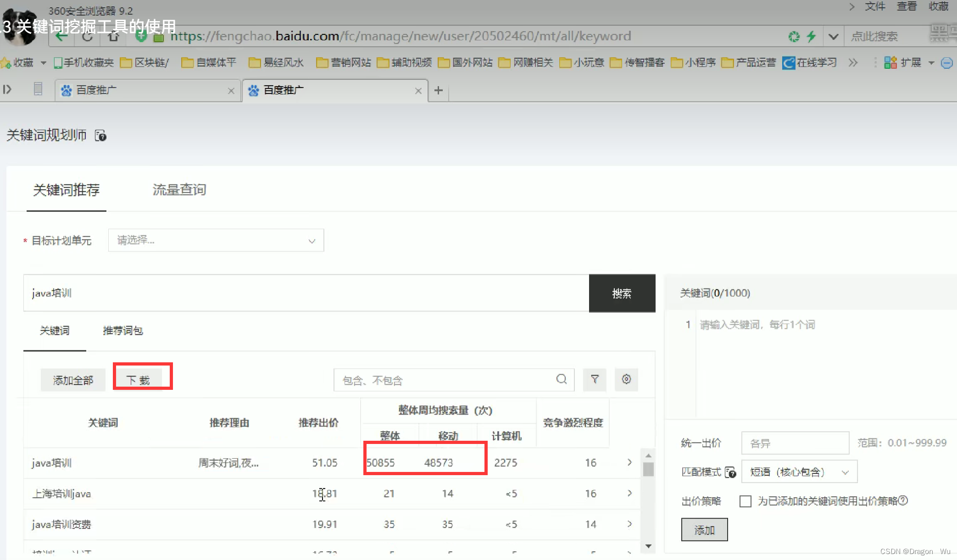Click the green compatibility icon in address bar
The image size is (957, 560).
coord(794,36)
